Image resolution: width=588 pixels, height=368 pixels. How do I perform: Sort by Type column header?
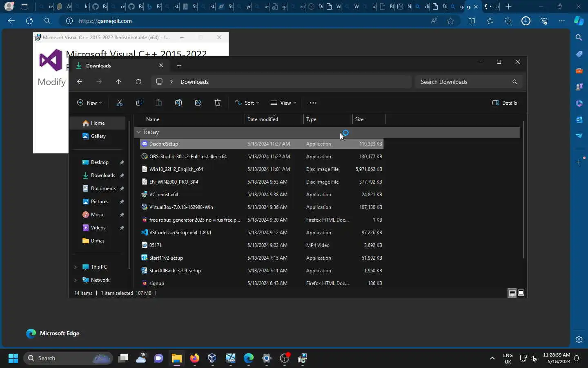click(328, 119)
